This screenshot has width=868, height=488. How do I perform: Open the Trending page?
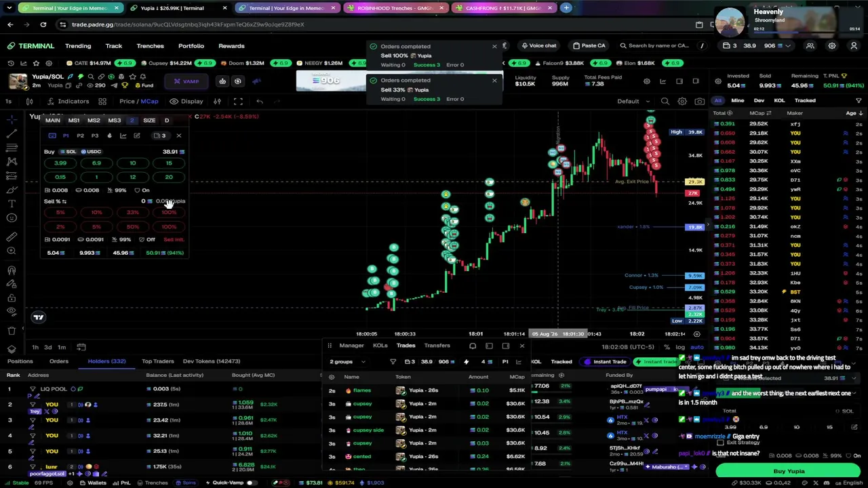[78, 46]
